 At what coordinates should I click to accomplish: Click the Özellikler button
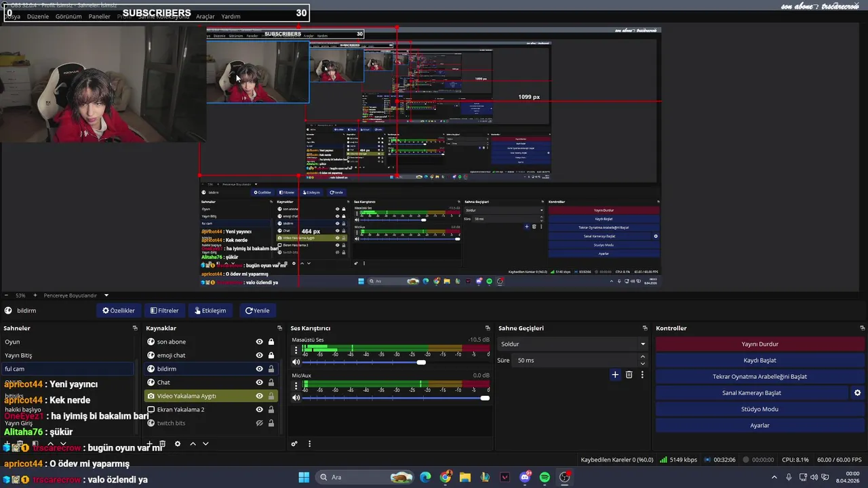[119, 310]
